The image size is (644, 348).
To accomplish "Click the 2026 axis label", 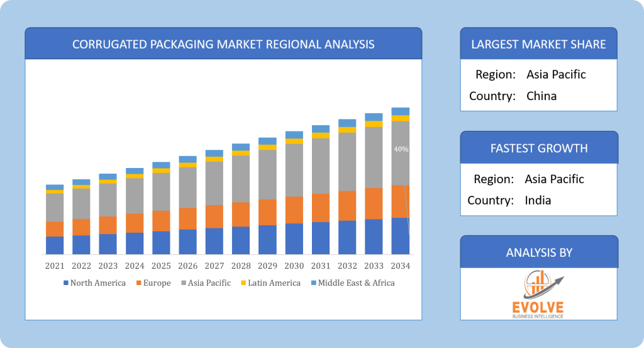I will click(187, 266).
